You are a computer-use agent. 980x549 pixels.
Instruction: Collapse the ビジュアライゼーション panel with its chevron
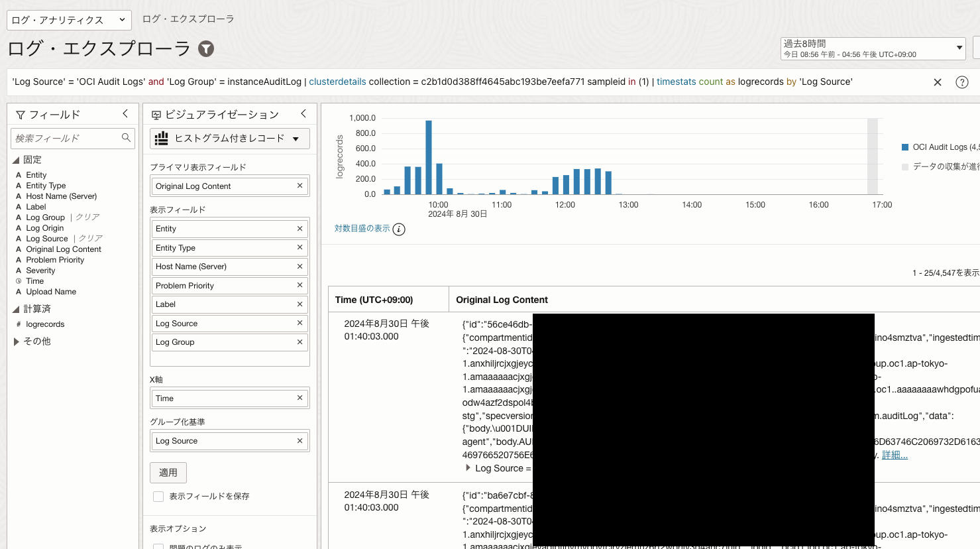click(303, 114)
